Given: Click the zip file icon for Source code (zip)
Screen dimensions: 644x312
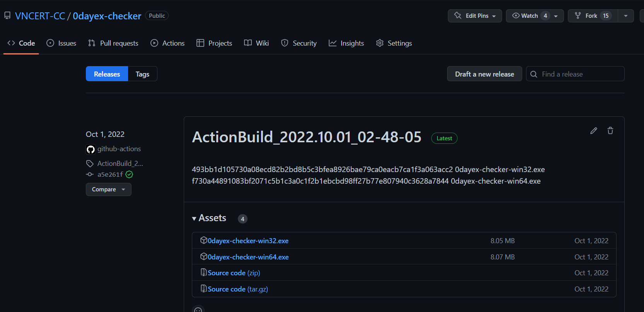Looking at the screenshot, I should click(x=204, y=273).
